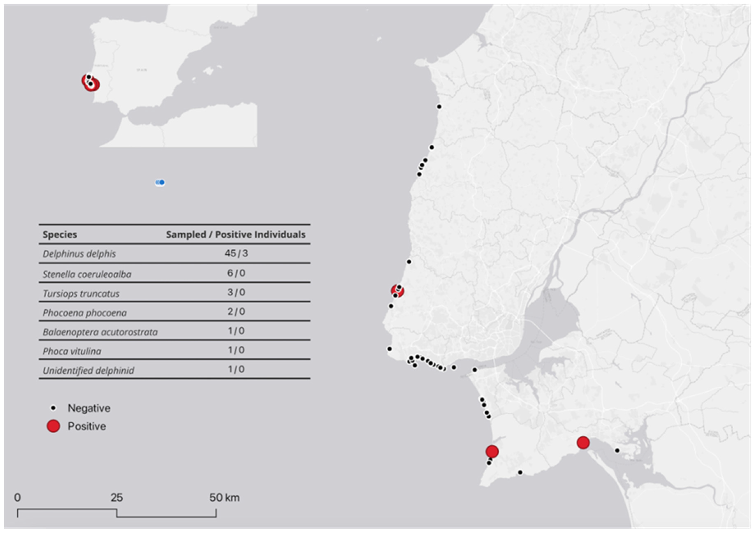Viewport: 756px width, 534px height.
Task: Click the blue dot in the ocean
Action: [161, 182]
